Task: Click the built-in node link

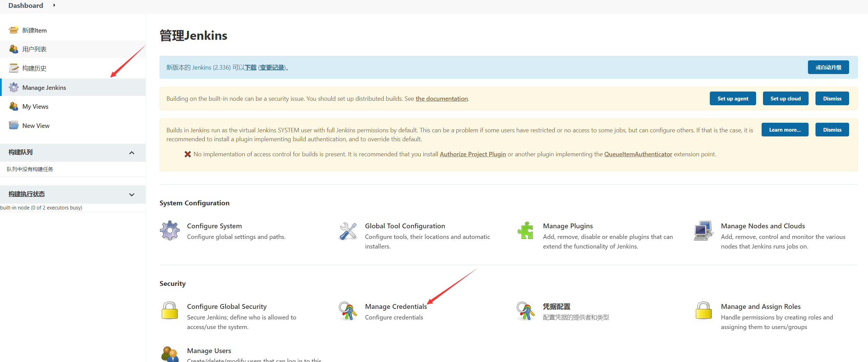Action: click(x=15, y=208)
